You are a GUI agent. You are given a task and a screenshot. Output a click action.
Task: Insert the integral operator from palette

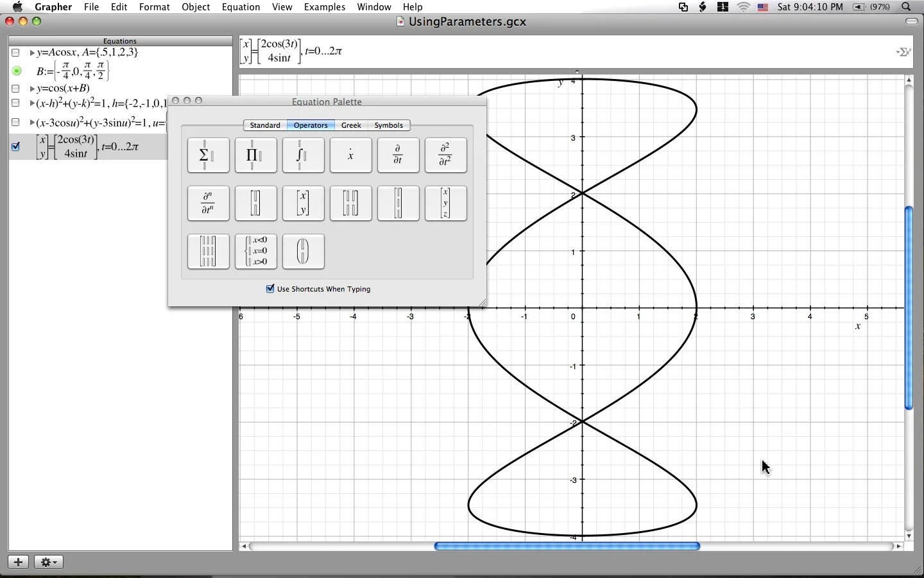(303, 155)
